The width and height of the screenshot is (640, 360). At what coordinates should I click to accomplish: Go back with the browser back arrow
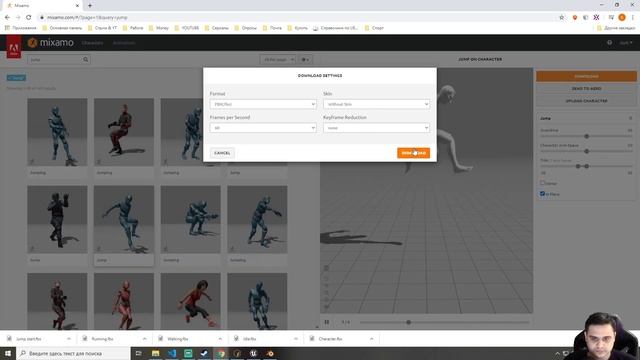(7, 18)
